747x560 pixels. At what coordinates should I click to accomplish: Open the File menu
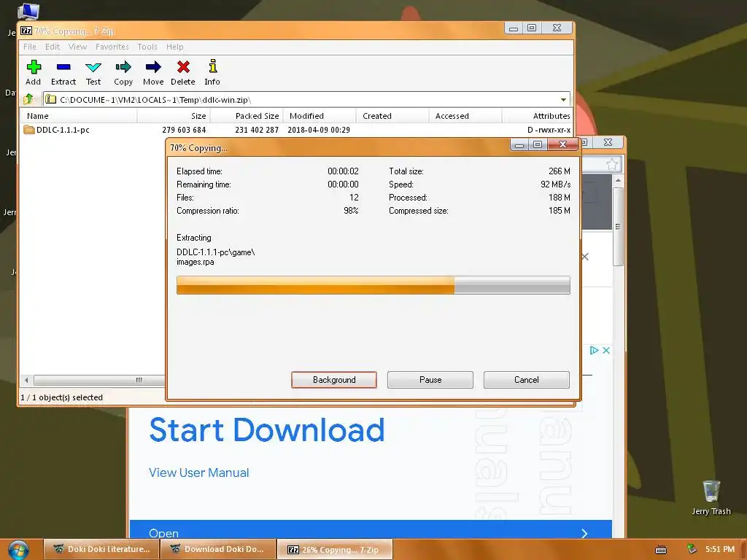(x=29, y=47)
